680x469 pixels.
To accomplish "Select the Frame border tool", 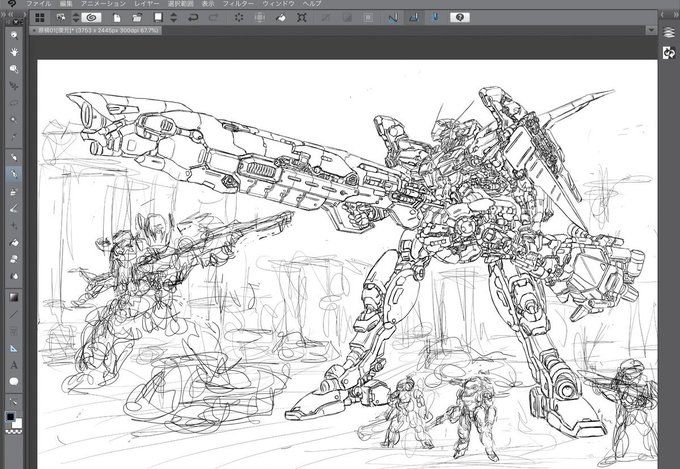I will tap(14, 331).
